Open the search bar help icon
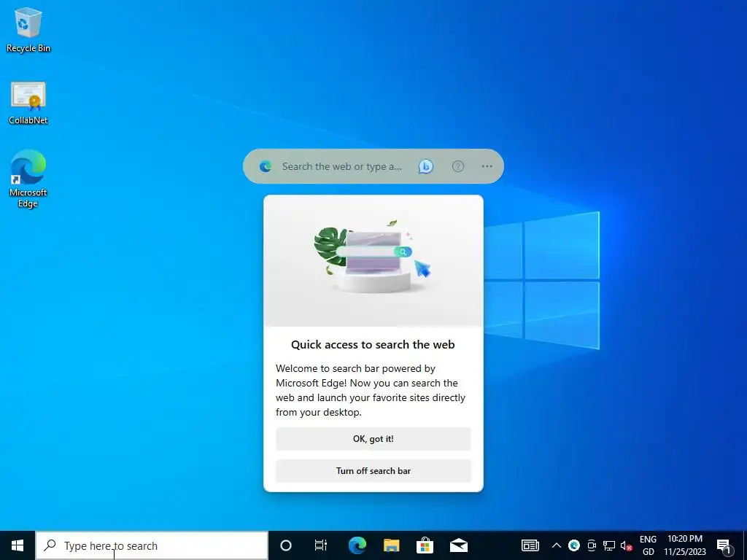The image size is (747, 560). pos(458,166)
